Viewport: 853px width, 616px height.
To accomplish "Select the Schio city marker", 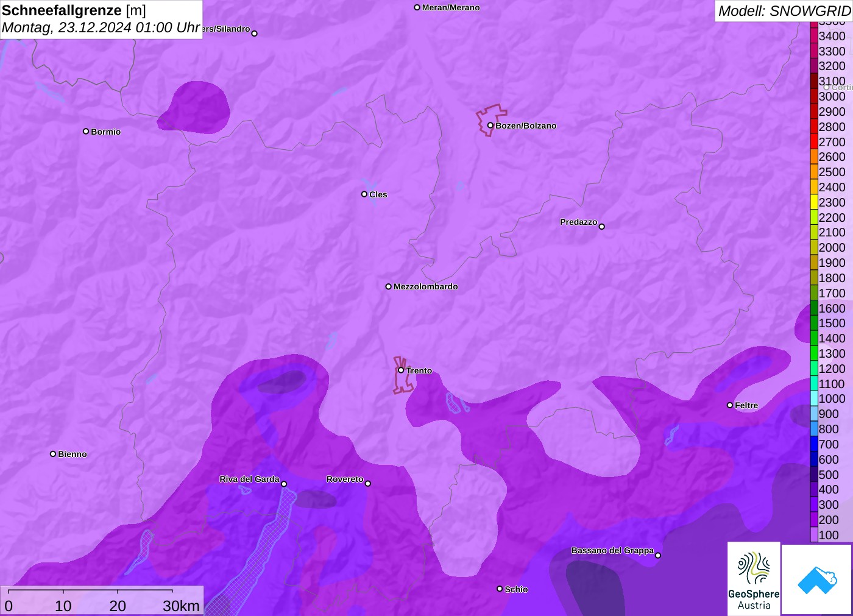I will click(500, 589).
